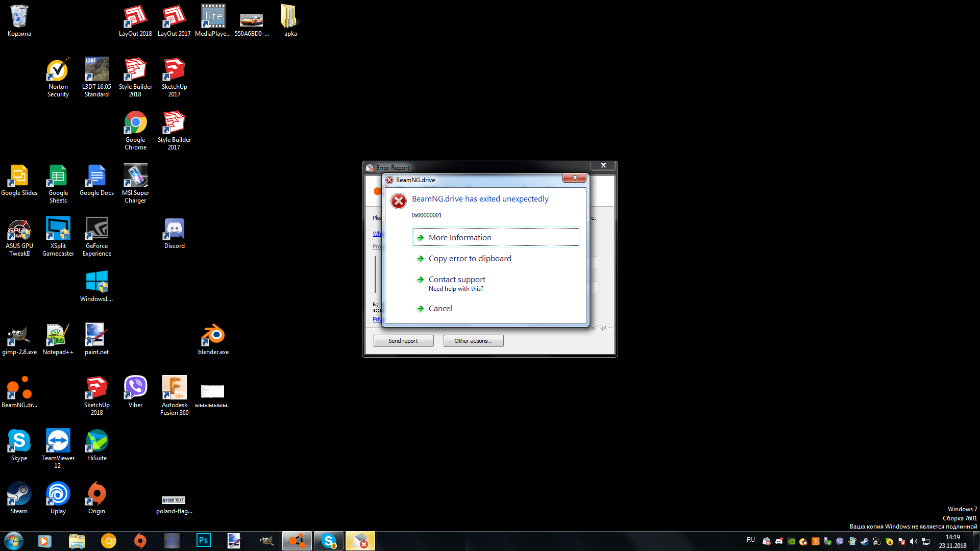Viewport: 980px width, 551px height.
Task: Open Contact support option
Action: point(496,283)
